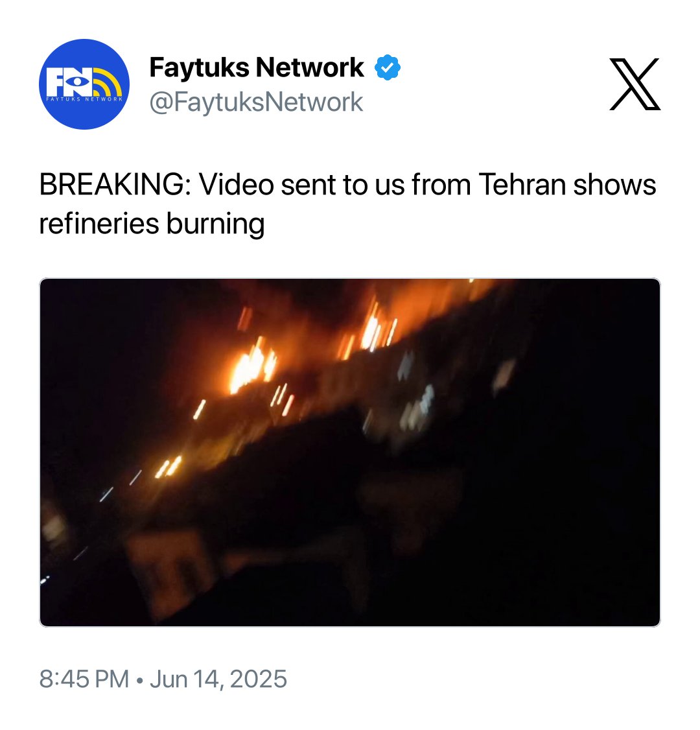Click the text "refineries burning"
Image resolution: width=700 pixels, height=730 pixels.
(x=152, y=224)
